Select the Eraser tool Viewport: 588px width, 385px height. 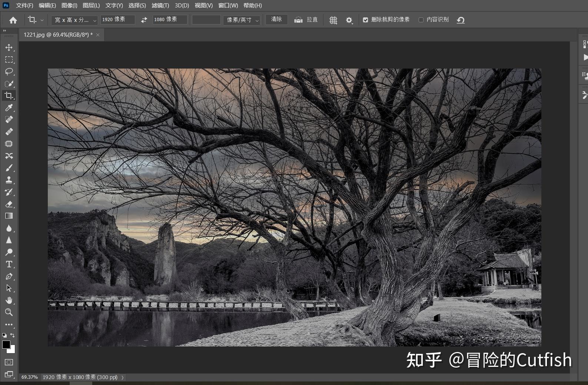pyautogui.click(x=9, y=204)
